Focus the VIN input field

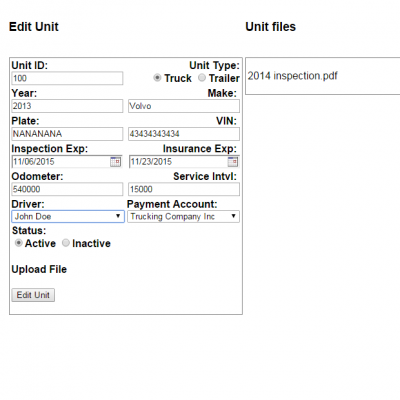(184, 134)
